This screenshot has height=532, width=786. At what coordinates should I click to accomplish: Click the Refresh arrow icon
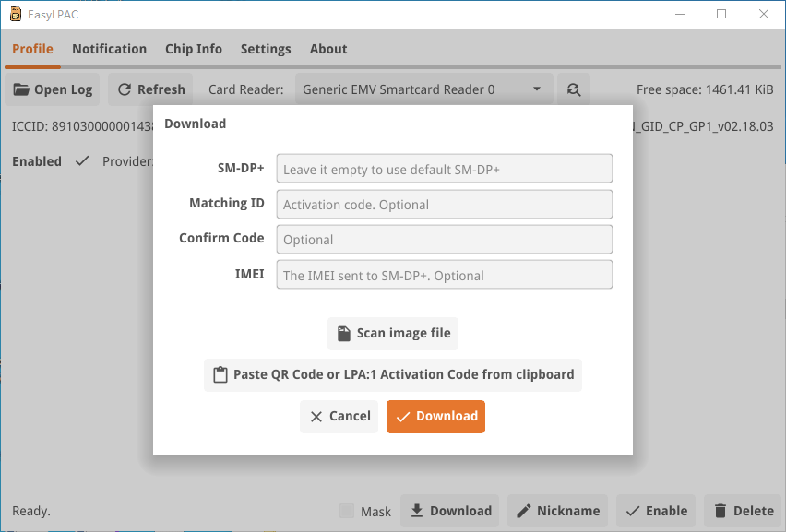[125, 89]
